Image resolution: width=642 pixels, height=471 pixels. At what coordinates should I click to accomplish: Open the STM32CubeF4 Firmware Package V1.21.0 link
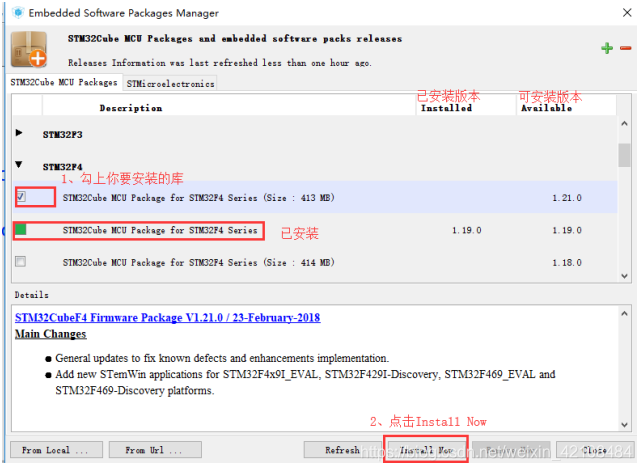tap(167, 317)
